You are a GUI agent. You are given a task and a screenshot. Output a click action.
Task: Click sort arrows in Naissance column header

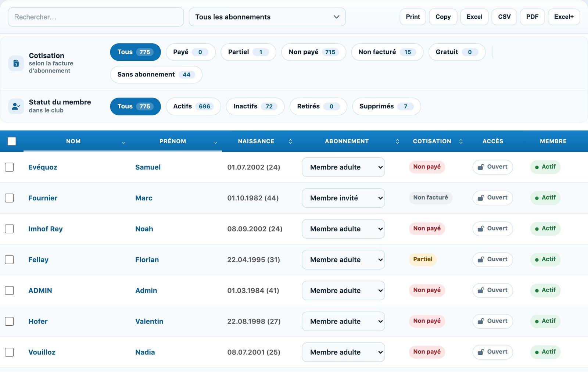pyautogui.click(x=290, y=141)
